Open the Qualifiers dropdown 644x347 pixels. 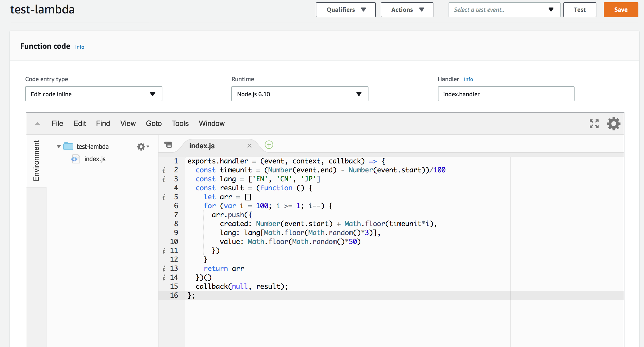(x=346, y=10)
